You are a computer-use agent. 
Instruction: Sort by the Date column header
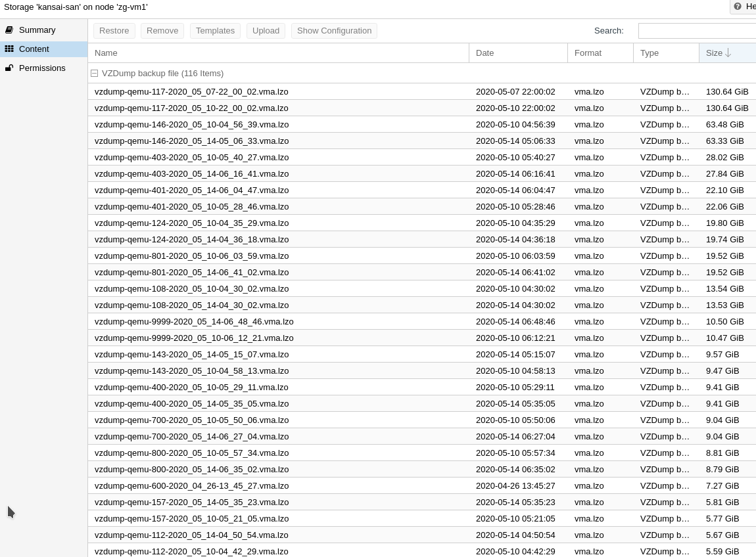click(518, 53)
